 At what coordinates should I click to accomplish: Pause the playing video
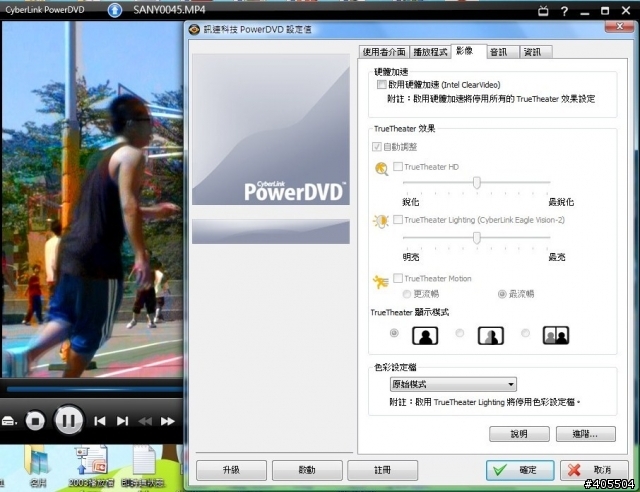(x=69, y=420)
